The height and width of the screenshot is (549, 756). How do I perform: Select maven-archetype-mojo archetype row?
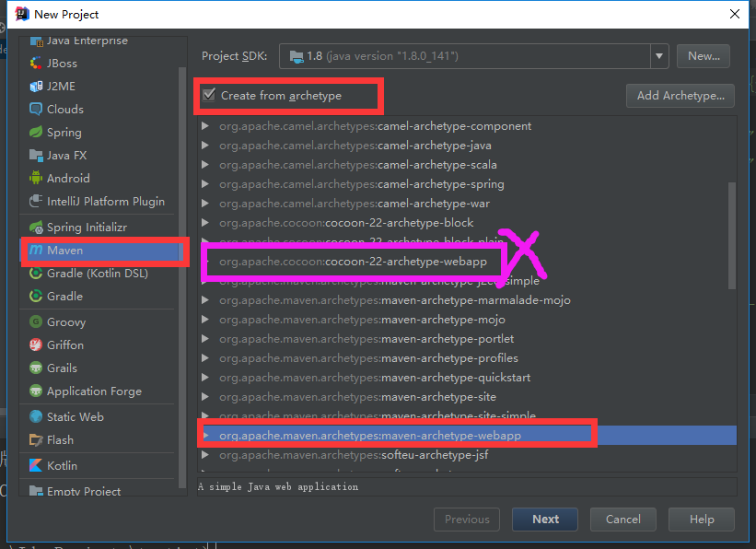pyautogui.click(x=467, y=320)
